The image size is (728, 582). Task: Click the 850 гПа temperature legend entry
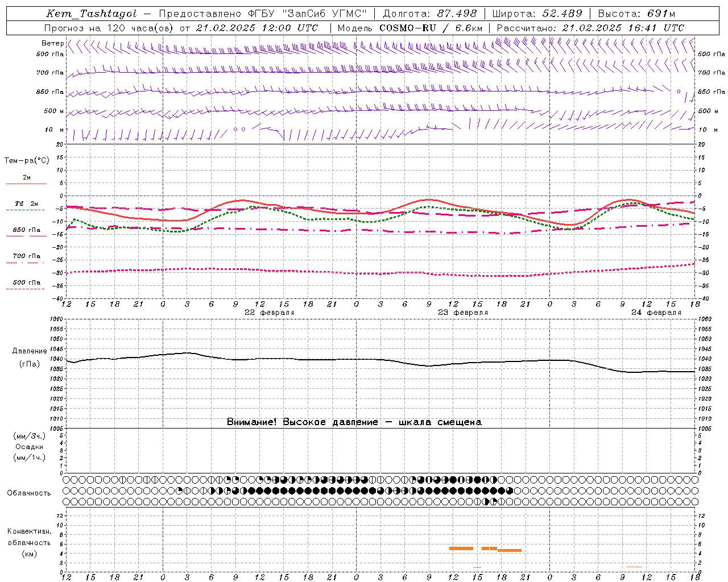coord(27,230)
